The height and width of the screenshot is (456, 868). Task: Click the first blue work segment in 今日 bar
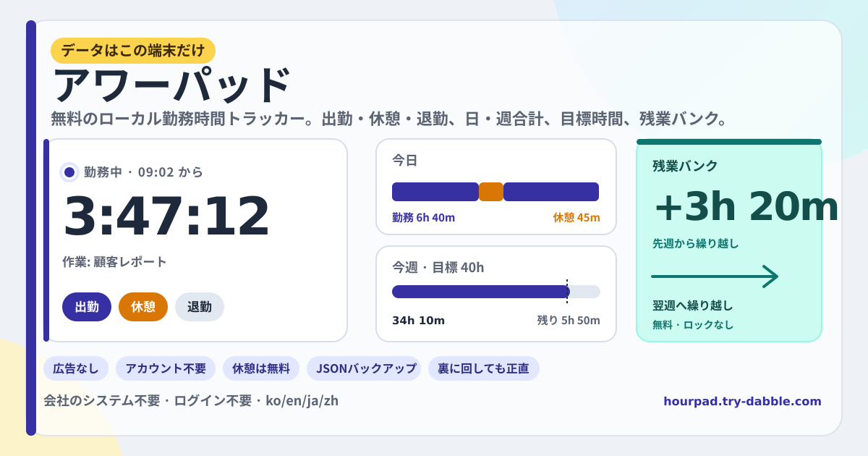click(x=435, y=192)
